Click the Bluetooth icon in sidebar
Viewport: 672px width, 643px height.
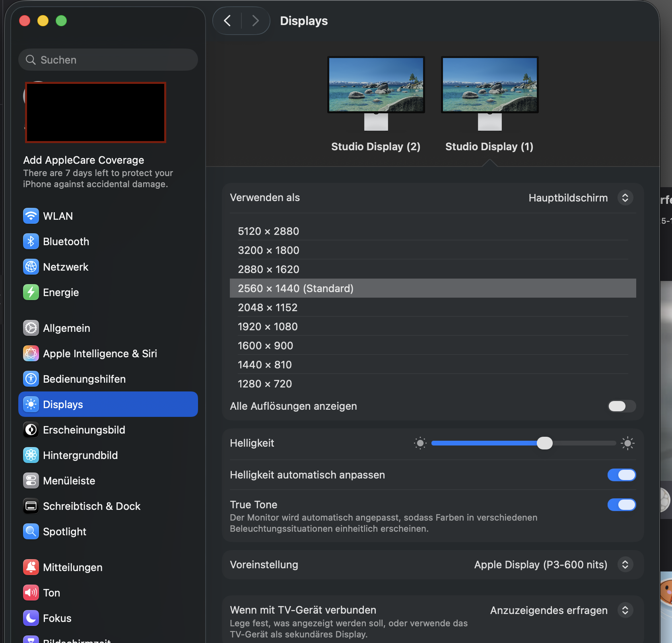31,241
